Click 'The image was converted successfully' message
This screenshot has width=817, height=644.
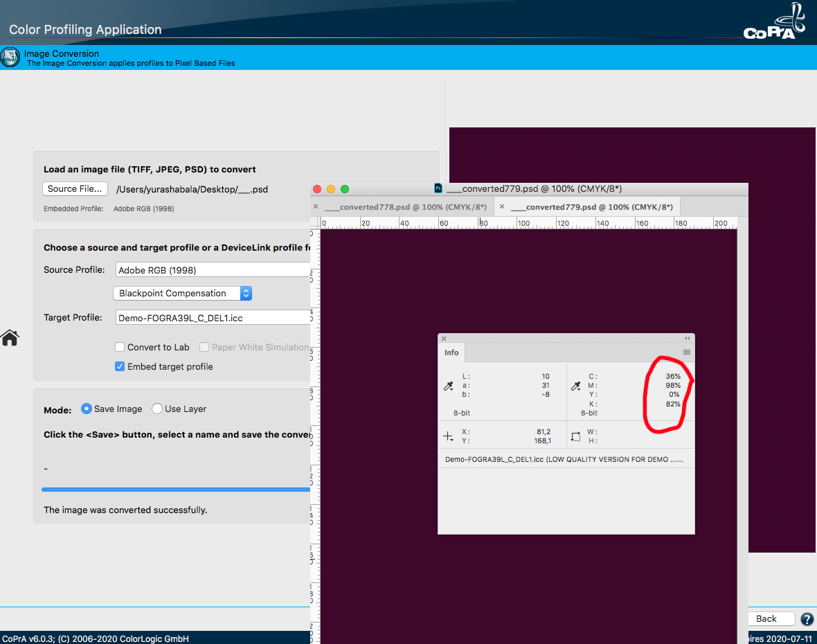[125, 510]
